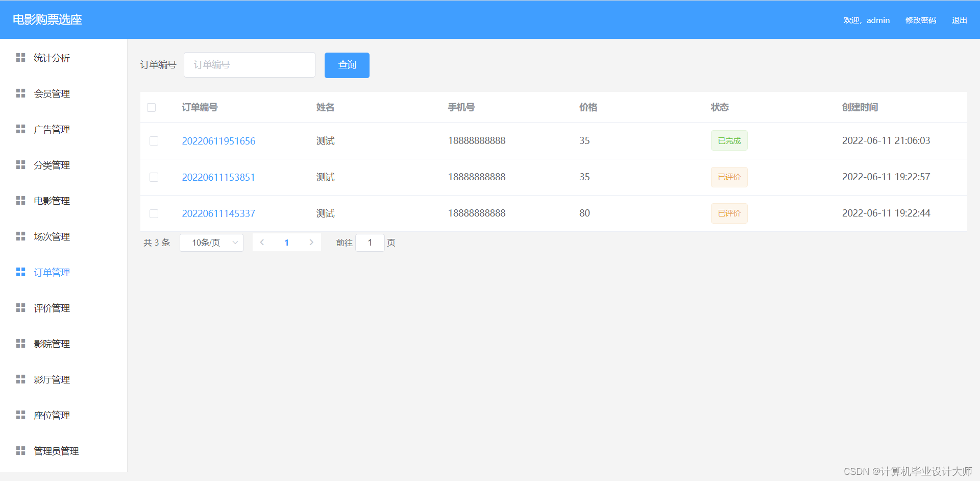Click 已评价 tag for order 20220611145337
Screen dimensions: 980x481
point(729,213)
